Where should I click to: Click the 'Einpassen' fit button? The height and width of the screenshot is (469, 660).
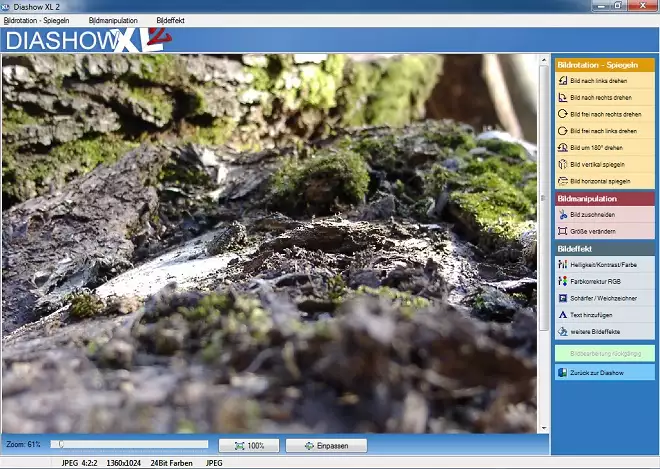point(326,445)
